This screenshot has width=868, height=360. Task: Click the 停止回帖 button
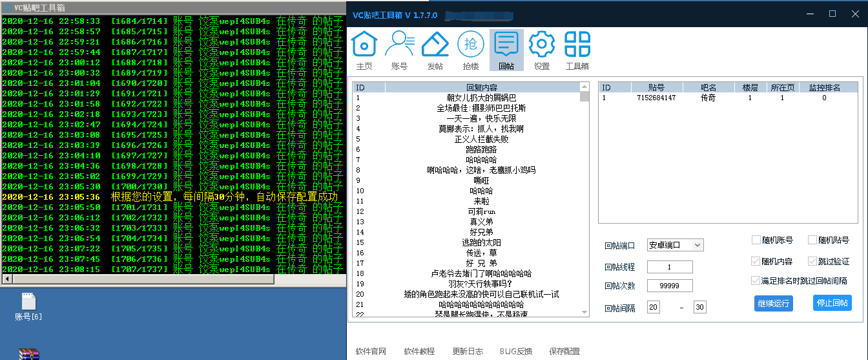(x=832, y=302)
